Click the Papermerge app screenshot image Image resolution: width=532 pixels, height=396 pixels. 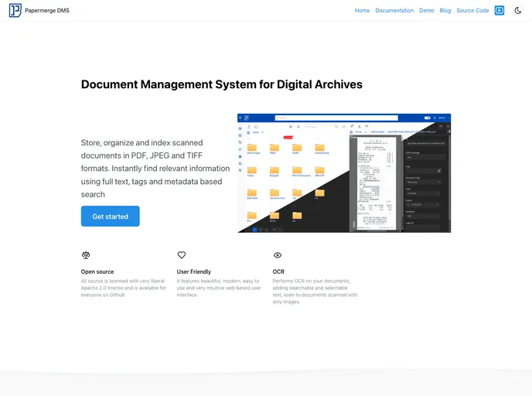(343, 173)
